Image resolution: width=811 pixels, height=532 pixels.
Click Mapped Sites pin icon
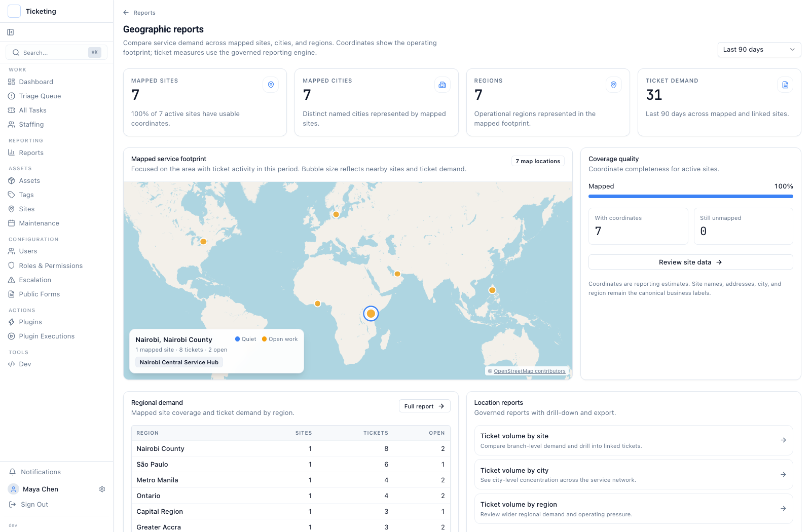pos(271,85)
